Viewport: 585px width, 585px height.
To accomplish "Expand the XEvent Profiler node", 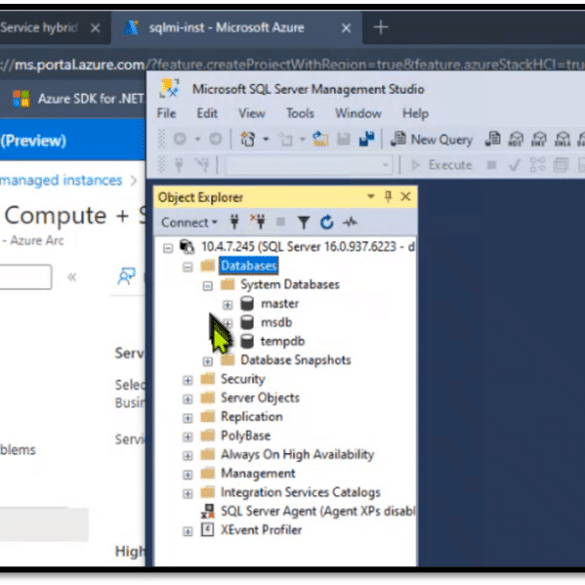I will (188, 531).
